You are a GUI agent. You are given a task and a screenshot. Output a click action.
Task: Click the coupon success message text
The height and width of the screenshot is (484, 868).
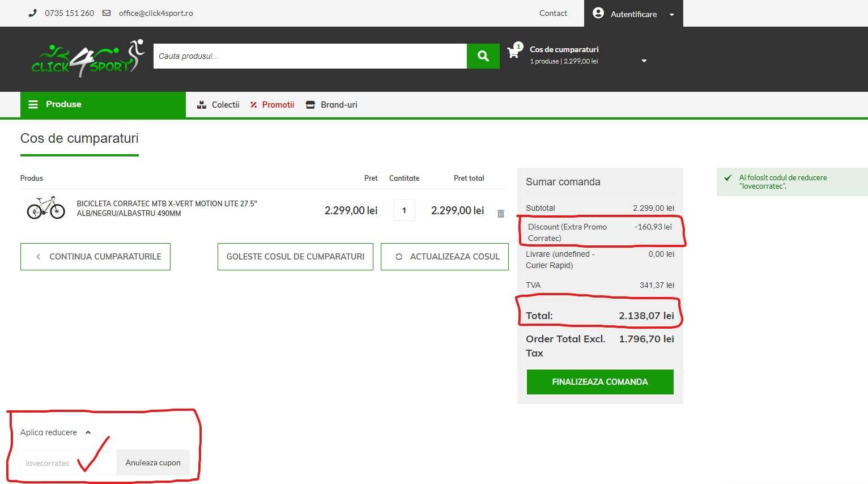click(x=782, y=182)
